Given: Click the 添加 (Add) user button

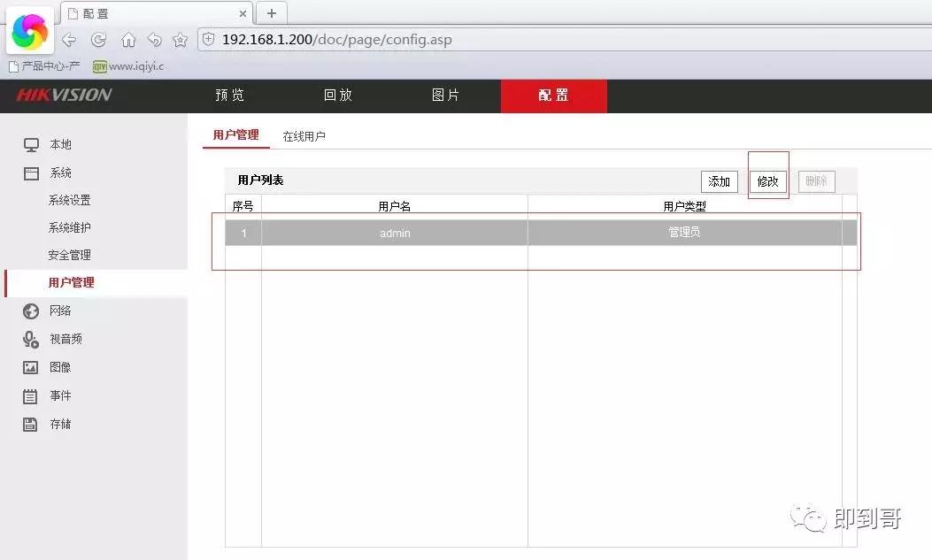Looking at the screenshot, I should tap(719, 181).
